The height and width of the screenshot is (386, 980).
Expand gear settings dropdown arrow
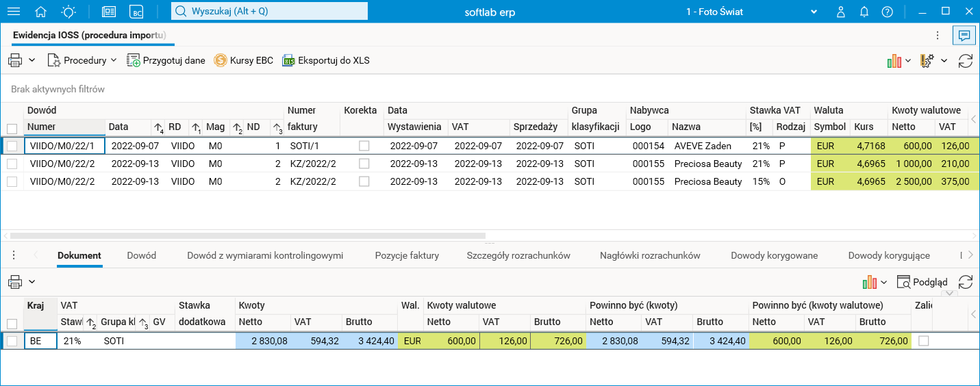click(944, 61)
